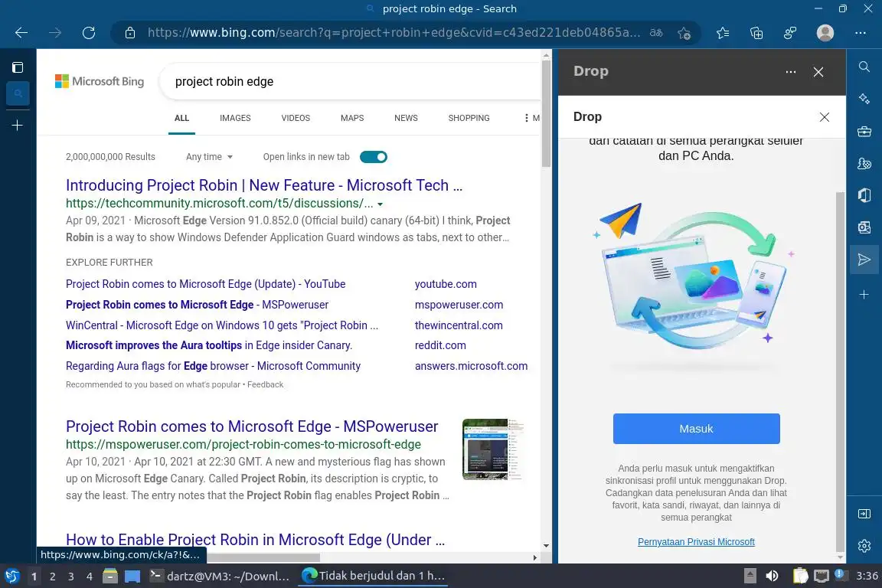The width and height of the screenshot is (882, 588).
Task: Open the MSPoweruser article thumbnail
Action: click(493, 449)
